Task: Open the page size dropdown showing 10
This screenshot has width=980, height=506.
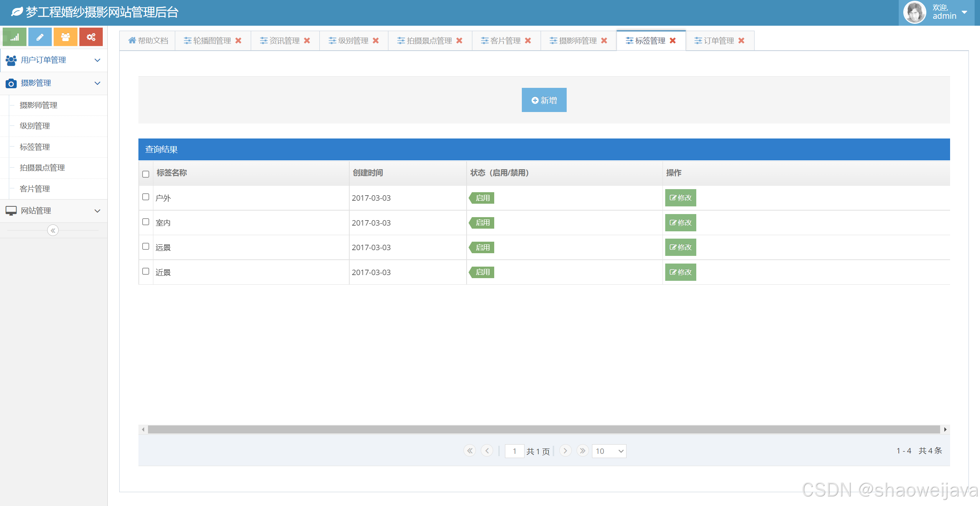Action: pos(609,451)
